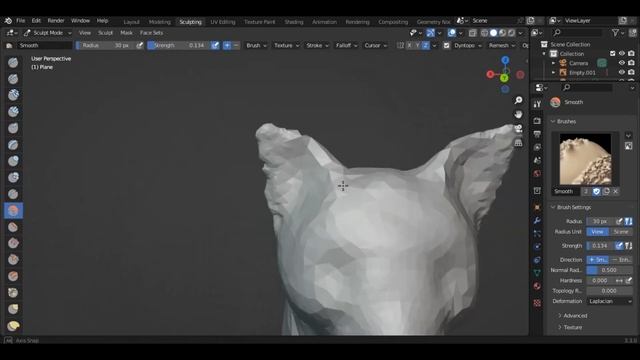Screen dimensions: 640x360
Task: Select the Draw Sharp brush tool
Action: click(x=13, y=79)
